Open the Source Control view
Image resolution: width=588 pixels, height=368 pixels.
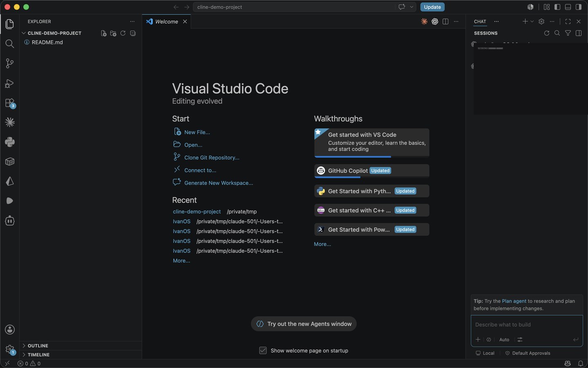(x=9, y=63)
